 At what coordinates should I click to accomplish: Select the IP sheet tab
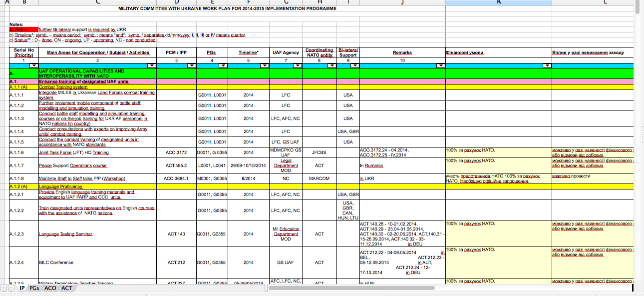pos(22,288)
